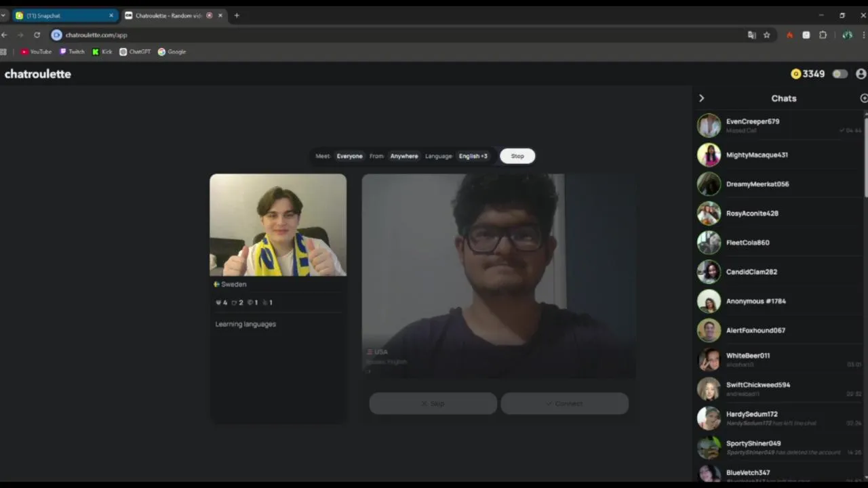Collapse the Chats side panel arrow
This screenshot has width=868, height=488.
701,98
